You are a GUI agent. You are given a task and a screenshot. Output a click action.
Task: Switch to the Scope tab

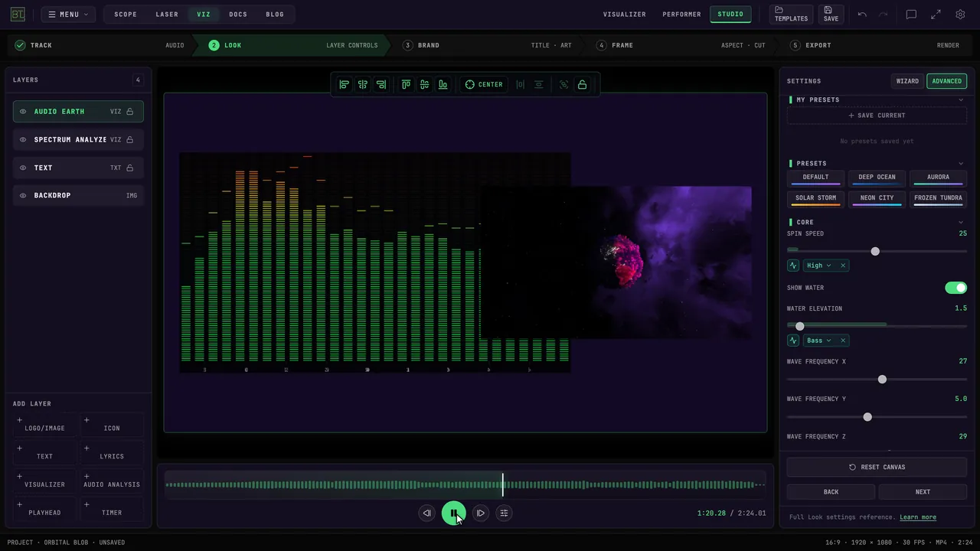coord(126,15)
